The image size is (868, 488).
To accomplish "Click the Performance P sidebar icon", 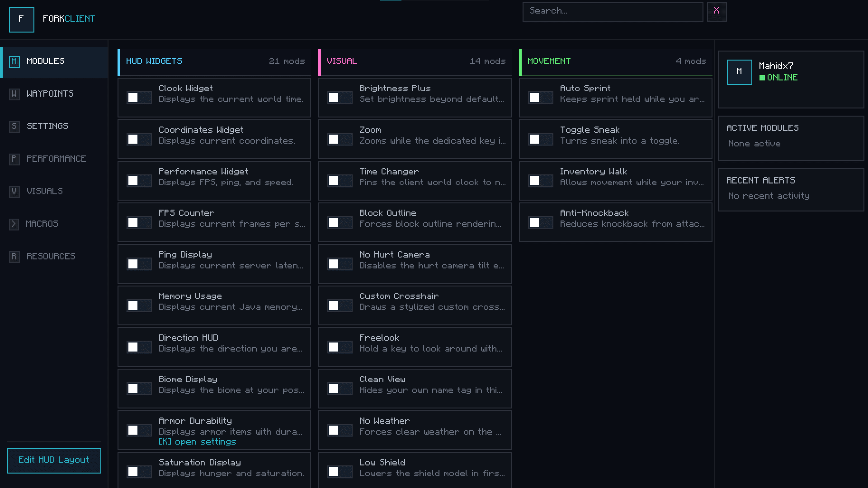I will tap(14, 159).
